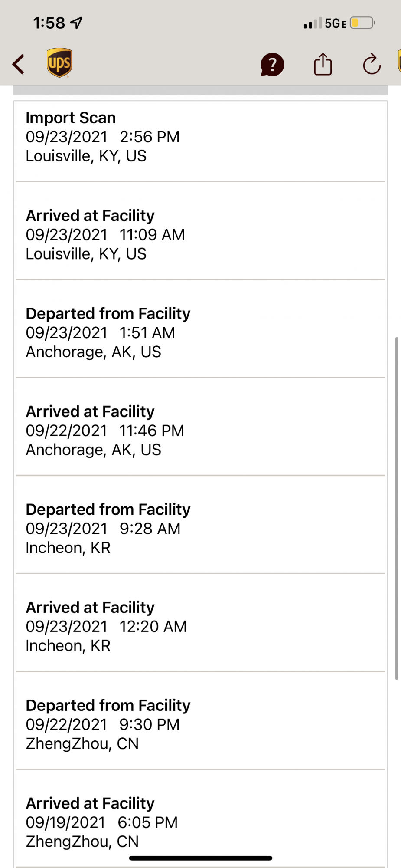This screenshot has height=868, width=401.
Task: Tap the cellular signal bars
Action: (x=313, y=23)
